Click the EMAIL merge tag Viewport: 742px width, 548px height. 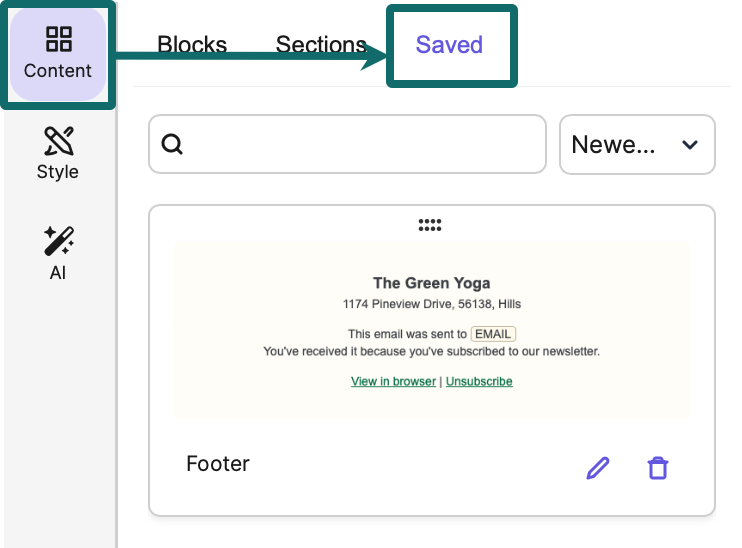(494, 333)
